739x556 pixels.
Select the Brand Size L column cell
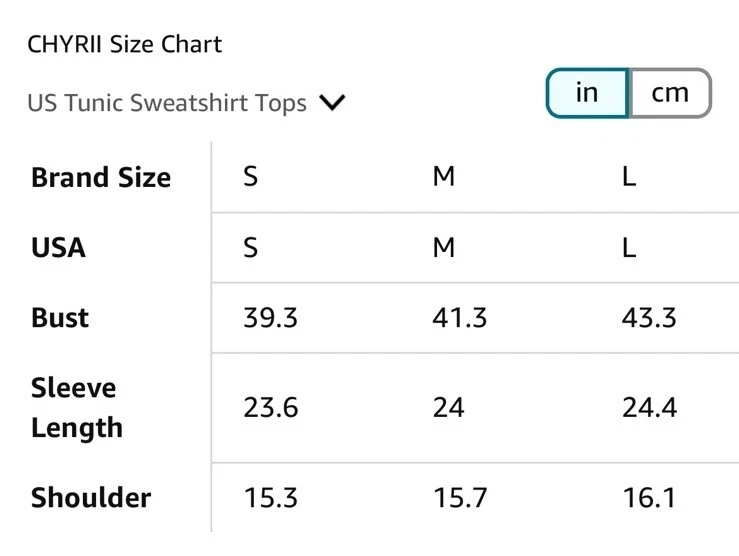pyautogui.click(x=629, y=178)
